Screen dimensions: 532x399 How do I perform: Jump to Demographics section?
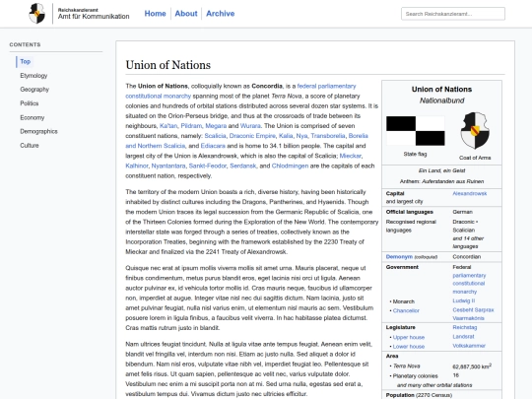(x=38, y=131)
